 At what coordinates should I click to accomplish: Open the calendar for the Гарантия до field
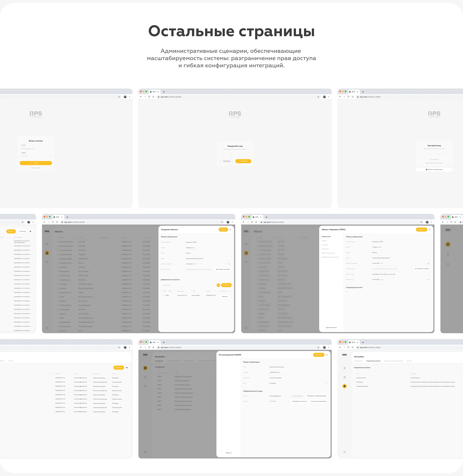pyautogui.click(x=428, y=280)
